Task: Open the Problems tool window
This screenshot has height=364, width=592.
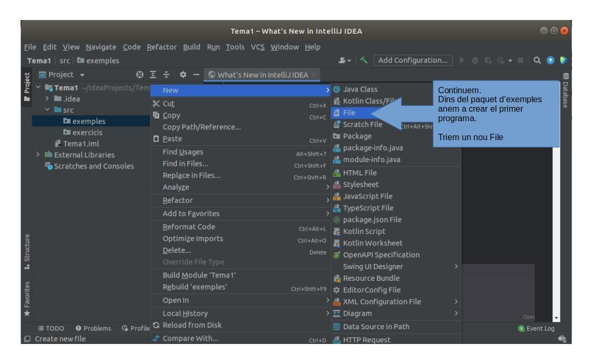Action: [x=93, y=329]
